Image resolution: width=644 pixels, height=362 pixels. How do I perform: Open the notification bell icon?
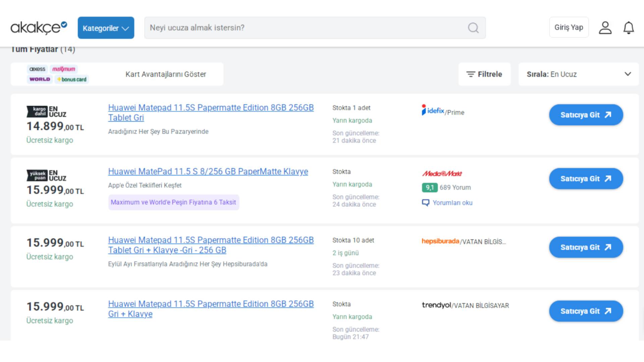click(x=629, y=28)
